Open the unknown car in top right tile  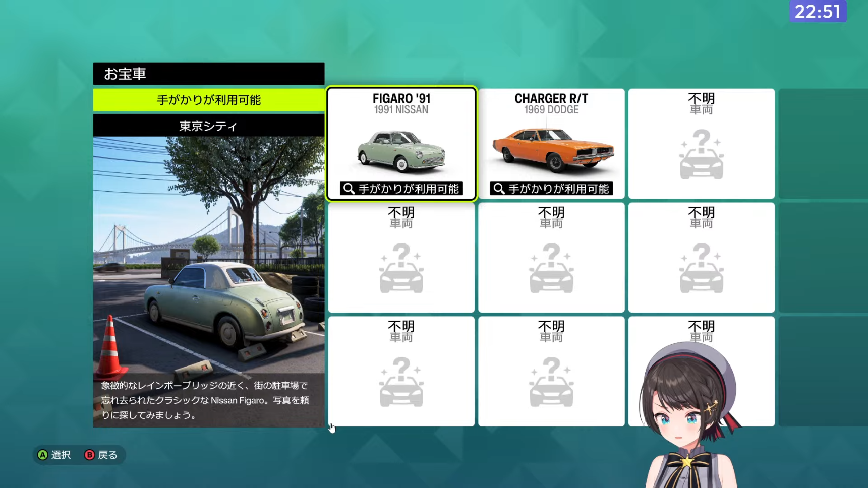[702, 144]
